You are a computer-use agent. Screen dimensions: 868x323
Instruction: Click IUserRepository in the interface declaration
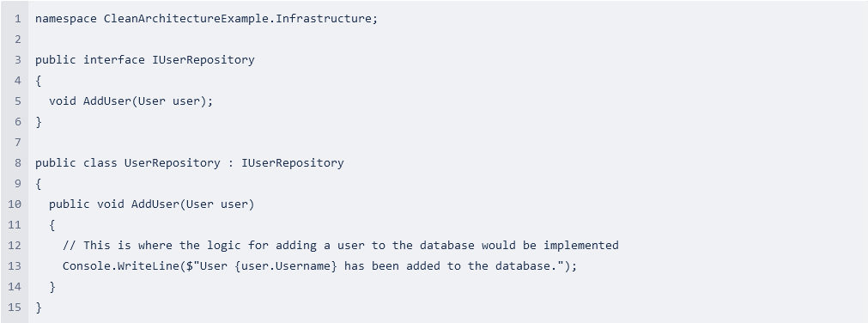pos(203,60)
